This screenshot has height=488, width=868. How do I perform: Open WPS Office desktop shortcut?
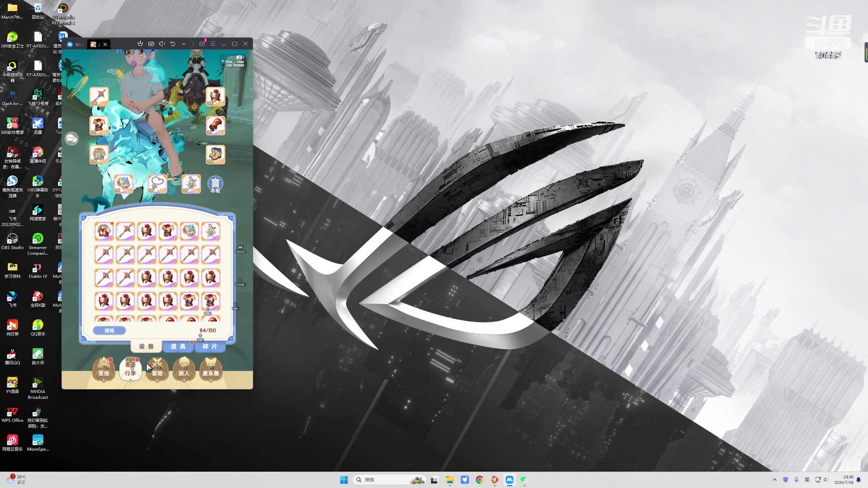[x=12, y=415]
